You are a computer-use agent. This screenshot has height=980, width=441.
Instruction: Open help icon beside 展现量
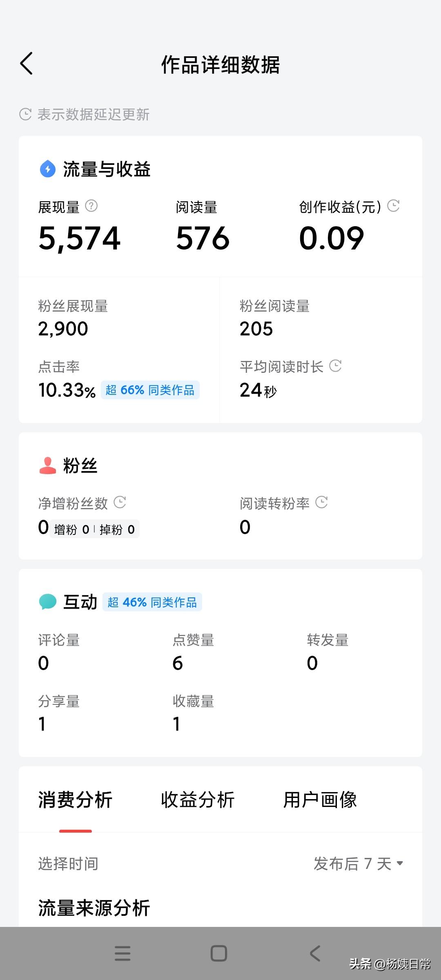pyautogui.click(x=91, y=206)
